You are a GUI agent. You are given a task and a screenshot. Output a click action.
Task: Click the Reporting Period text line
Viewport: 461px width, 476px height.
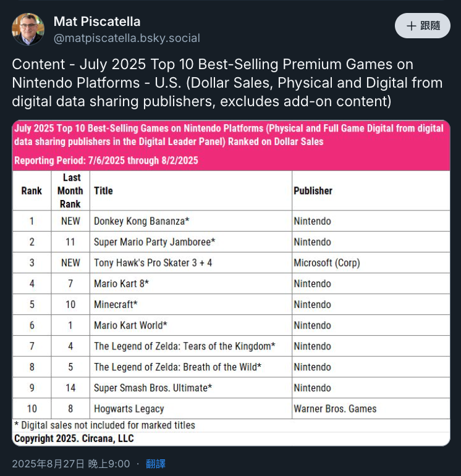coord(106,161)
